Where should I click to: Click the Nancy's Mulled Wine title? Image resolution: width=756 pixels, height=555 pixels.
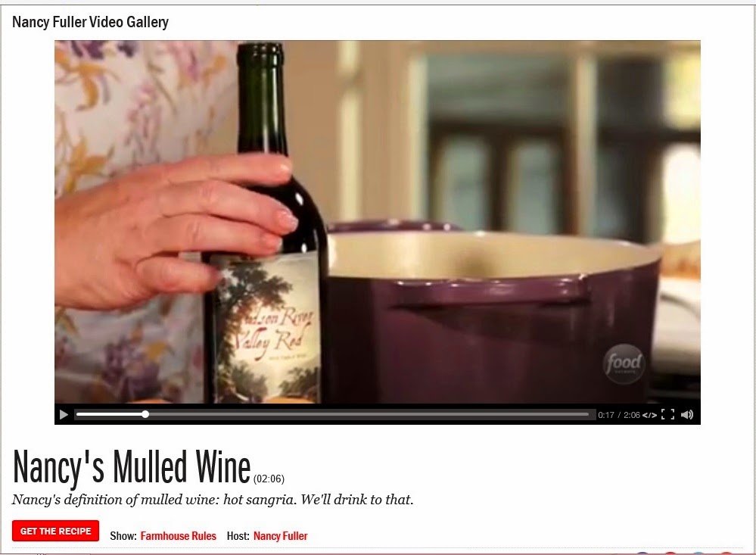[x=132, y=466]
